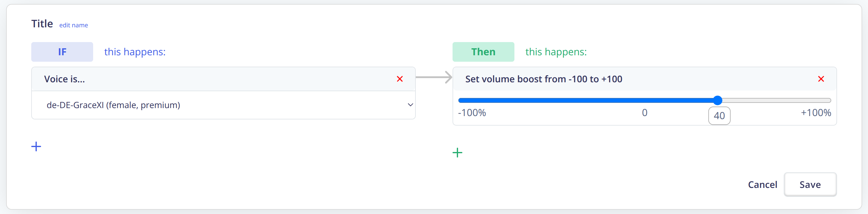This screenshot has height=214, width=868.
Task: Delete the volume boost action
Action: (821, 79)
